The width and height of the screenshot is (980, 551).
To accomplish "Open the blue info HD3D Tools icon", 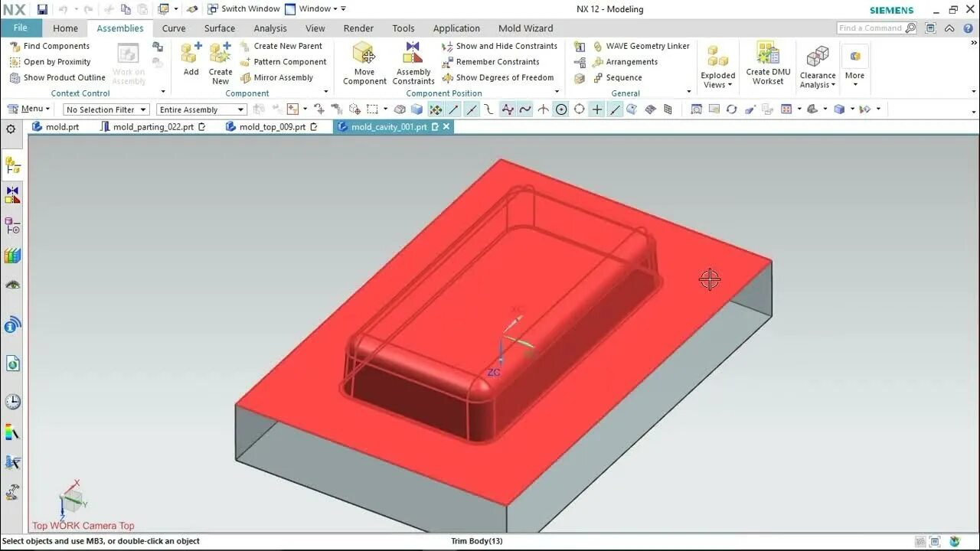I will (12, 324).
